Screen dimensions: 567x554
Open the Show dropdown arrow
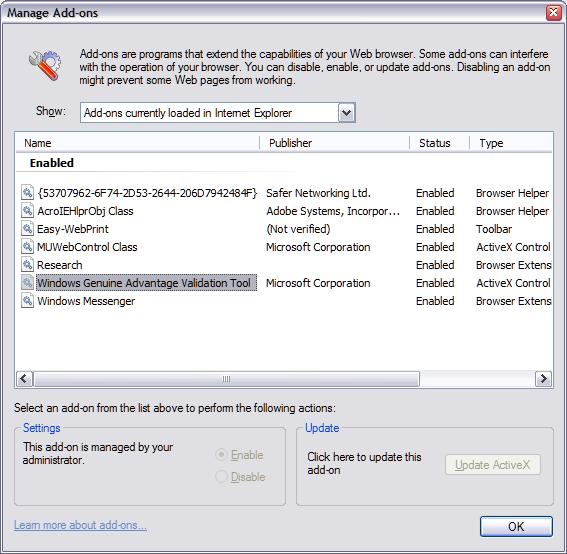point(346,113)
